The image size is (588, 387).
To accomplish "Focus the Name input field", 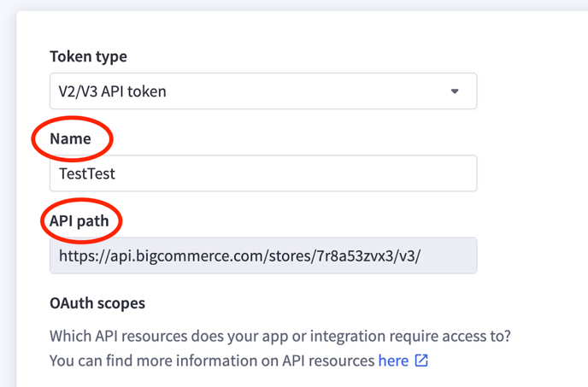I will (263, 173).
